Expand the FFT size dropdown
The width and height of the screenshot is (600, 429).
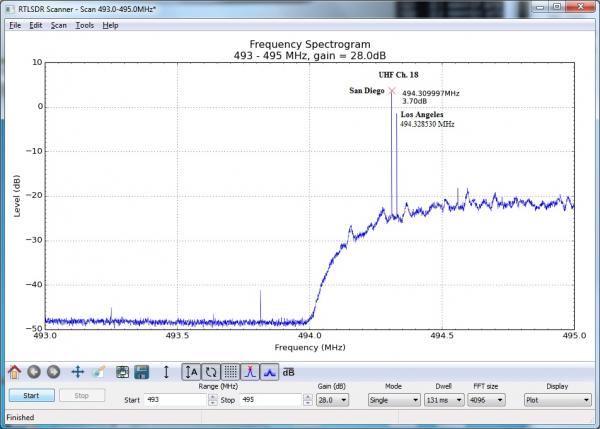491,400
